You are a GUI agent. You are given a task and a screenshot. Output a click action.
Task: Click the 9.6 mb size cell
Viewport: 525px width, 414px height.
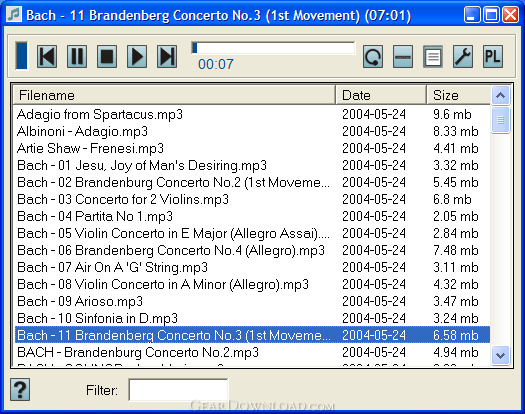(452, 114)
